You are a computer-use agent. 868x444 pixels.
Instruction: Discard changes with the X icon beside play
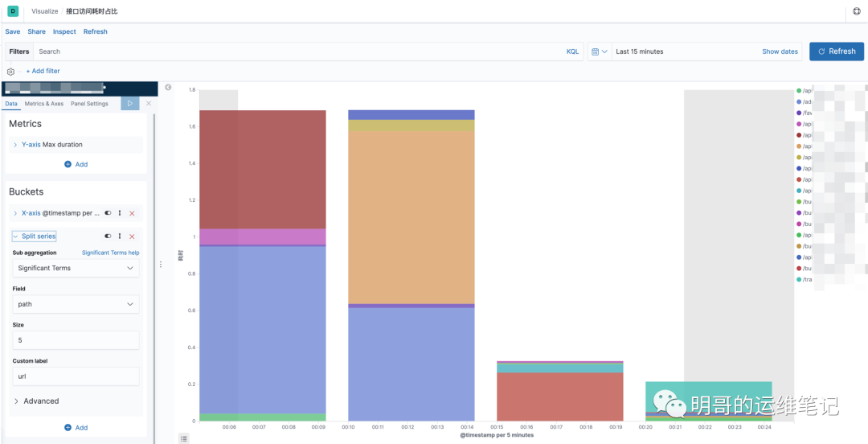coord(149,103)
